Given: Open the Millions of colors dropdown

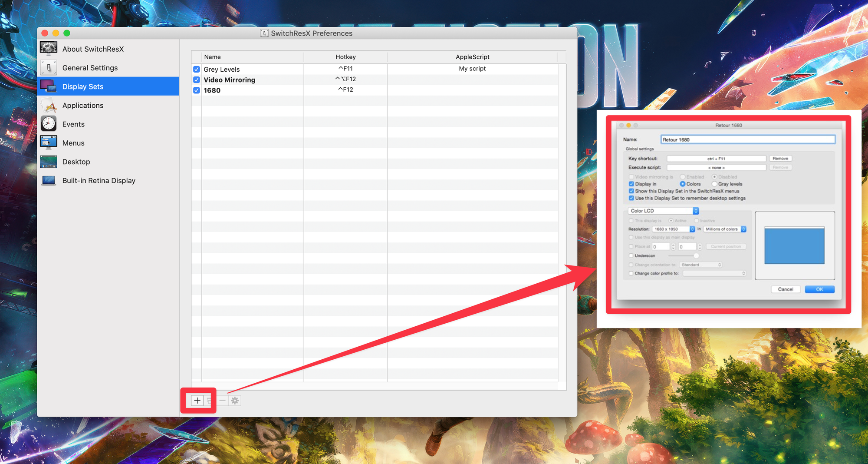Looking at the screenshot, I should 725,229.
